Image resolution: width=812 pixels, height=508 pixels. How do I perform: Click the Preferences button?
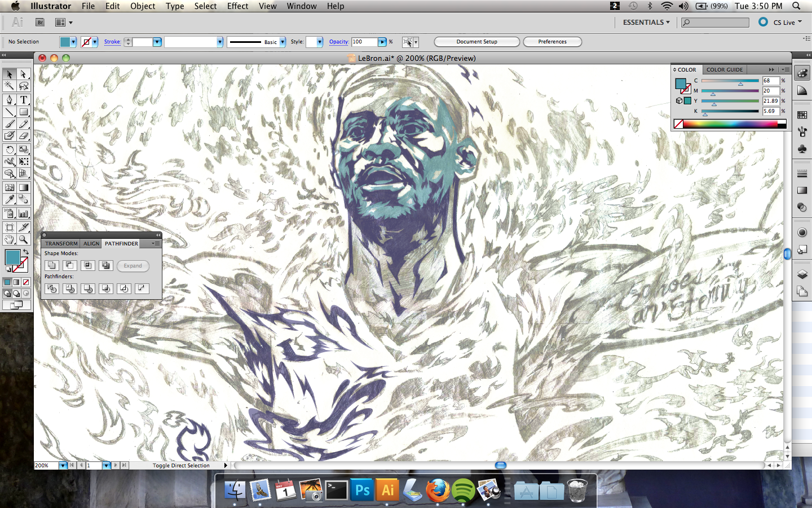coord(553,42)
